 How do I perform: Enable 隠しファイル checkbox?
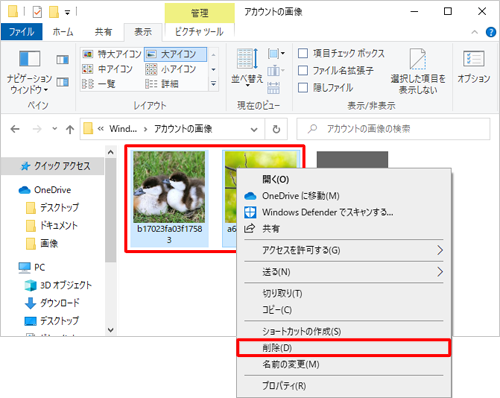303,88
